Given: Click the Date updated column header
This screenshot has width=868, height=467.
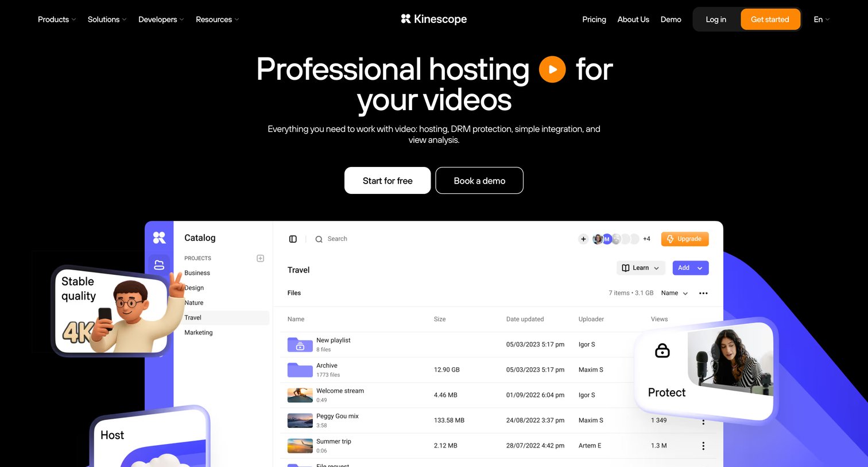Looking at the screenshot, I should [525, 320].
